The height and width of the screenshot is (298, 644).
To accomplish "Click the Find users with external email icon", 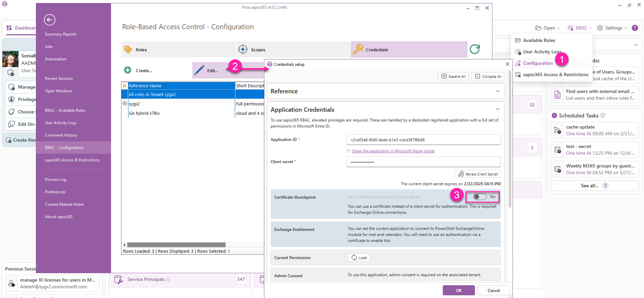I will (557, 95).
